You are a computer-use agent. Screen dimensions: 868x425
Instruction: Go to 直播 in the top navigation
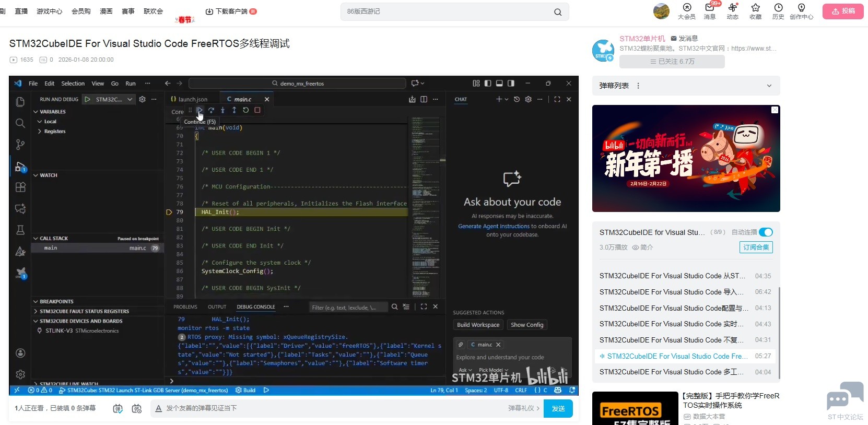coord(21,11)
